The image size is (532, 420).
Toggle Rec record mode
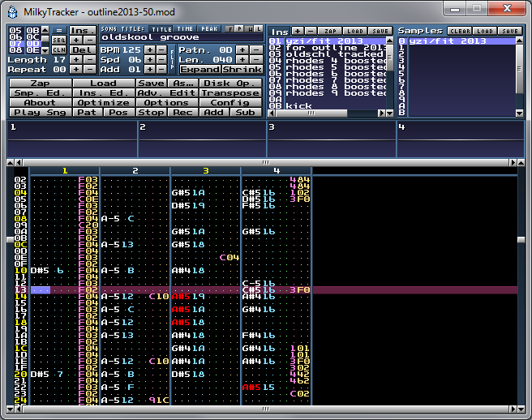tap(182, 113)
